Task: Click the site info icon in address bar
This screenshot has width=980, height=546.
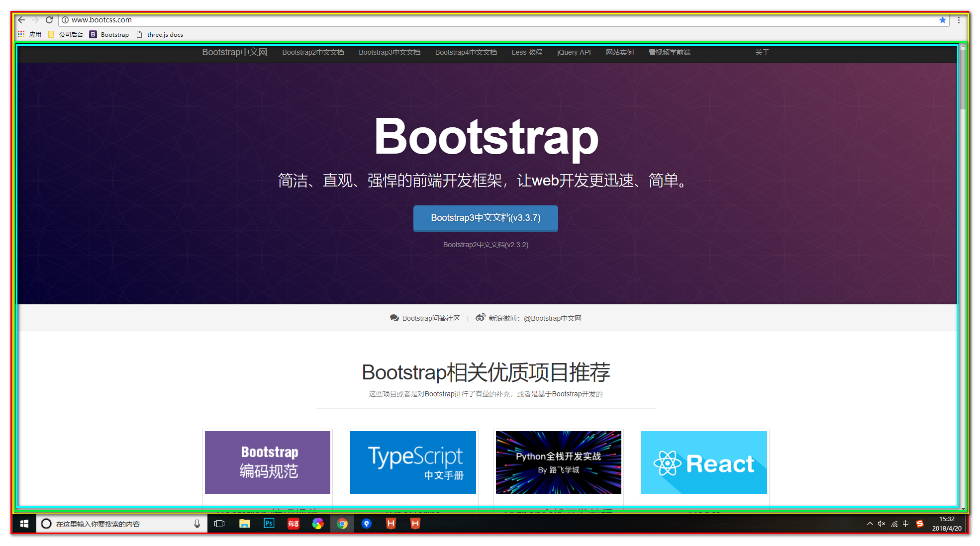Action: [x=65, y=20]
